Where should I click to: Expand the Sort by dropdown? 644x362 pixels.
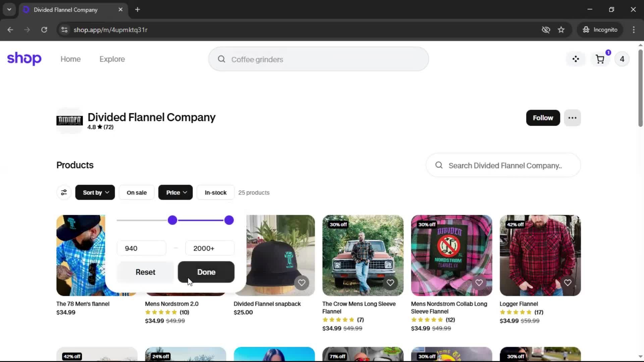[95, 192]
